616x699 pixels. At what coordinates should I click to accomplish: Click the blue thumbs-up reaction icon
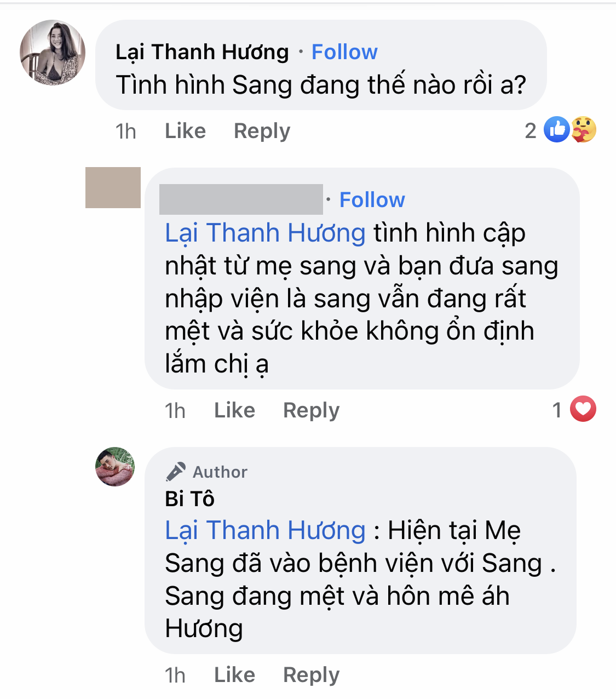pos(557,130)
